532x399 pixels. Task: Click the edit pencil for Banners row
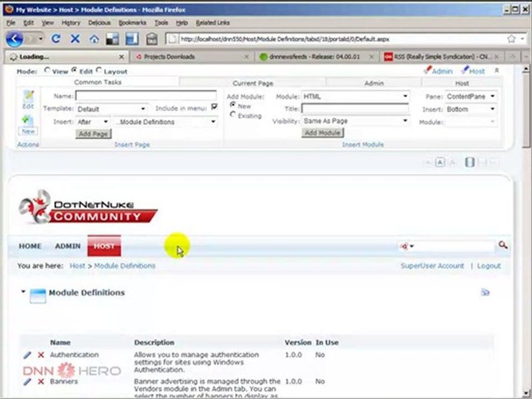[27, 382]
